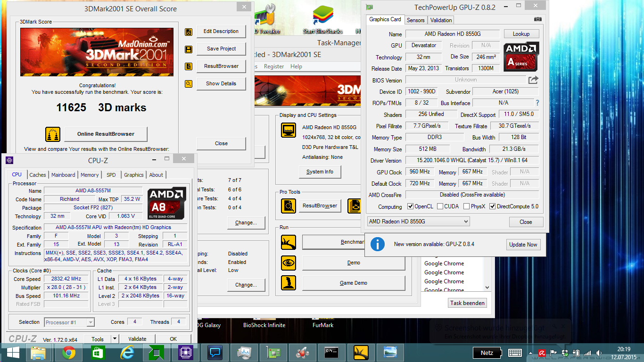Click OK button in CPU-Z

173,339
